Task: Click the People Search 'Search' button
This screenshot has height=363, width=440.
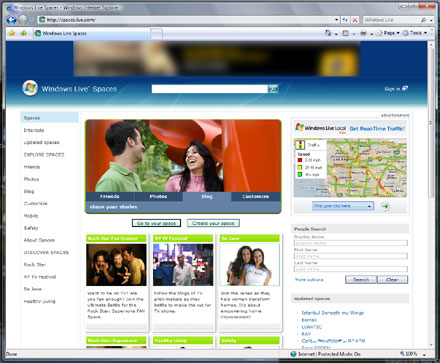Action: point(361,280)
